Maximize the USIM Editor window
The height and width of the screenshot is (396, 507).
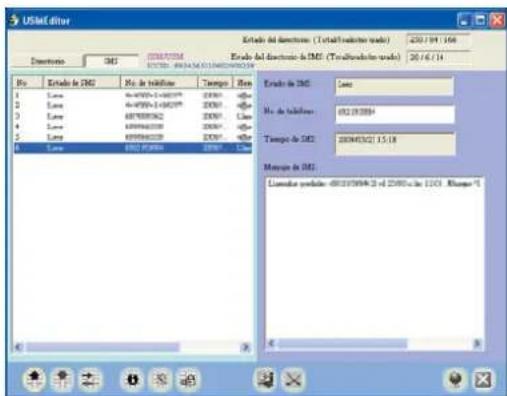480,20
